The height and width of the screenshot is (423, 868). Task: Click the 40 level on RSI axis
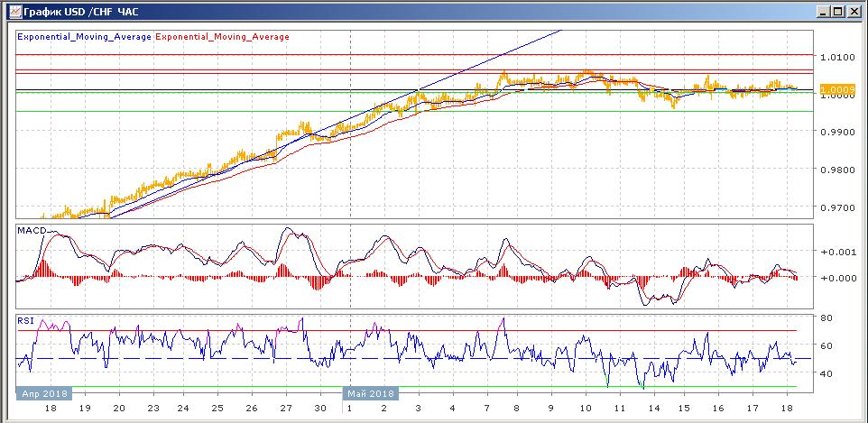click(x=827, y=373)
